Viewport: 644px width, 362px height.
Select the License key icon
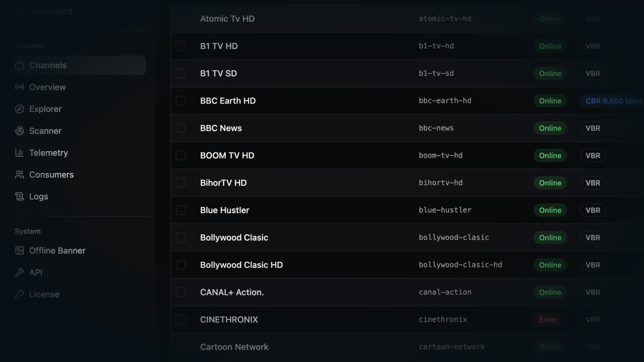coord(19,294)
